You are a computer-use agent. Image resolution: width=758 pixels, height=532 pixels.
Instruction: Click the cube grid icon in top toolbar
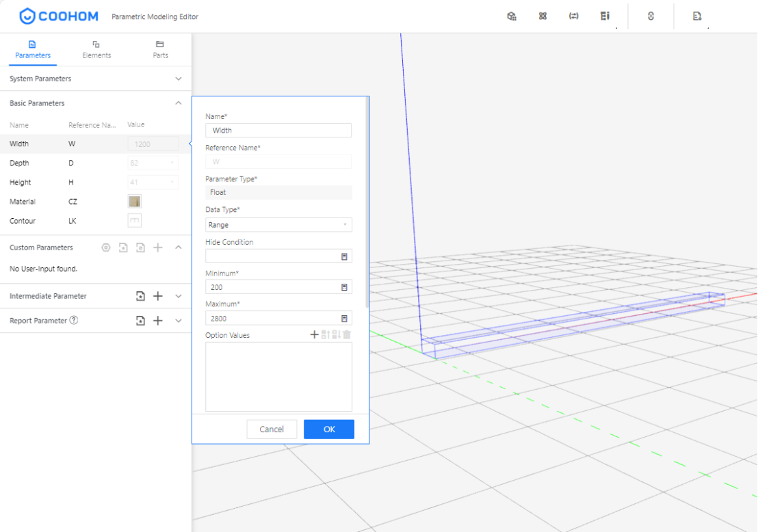click(511, 16)
